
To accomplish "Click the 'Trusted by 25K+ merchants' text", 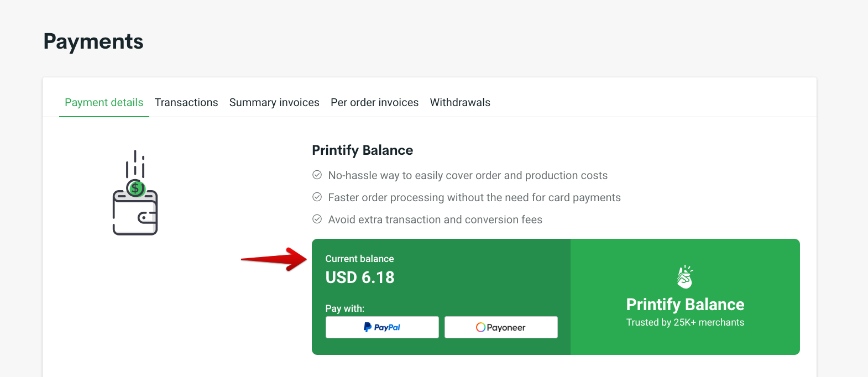I will click(x=685, y=322).
